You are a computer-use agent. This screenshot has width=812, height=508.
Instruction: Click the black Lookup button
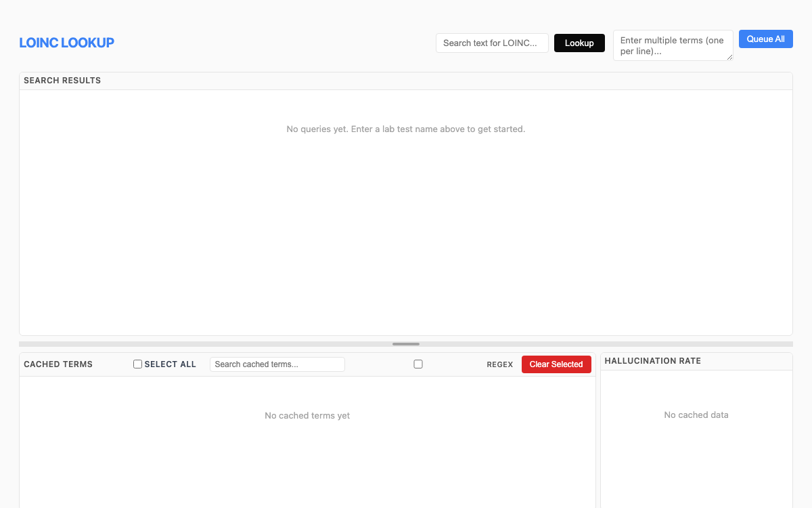pos(579,43)
